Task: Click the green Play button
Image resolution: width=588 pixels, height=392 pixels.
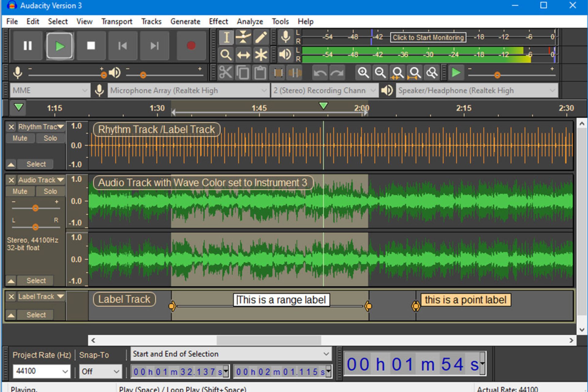Action: point(60,46)
